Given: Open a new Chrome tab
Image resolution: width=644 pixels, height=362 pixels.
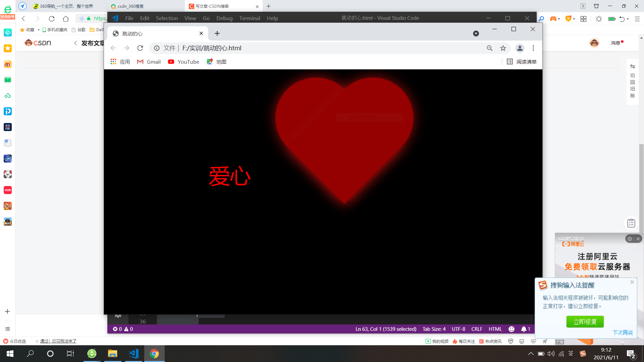Looking at the screenshot, I should (x=217, y=34).
